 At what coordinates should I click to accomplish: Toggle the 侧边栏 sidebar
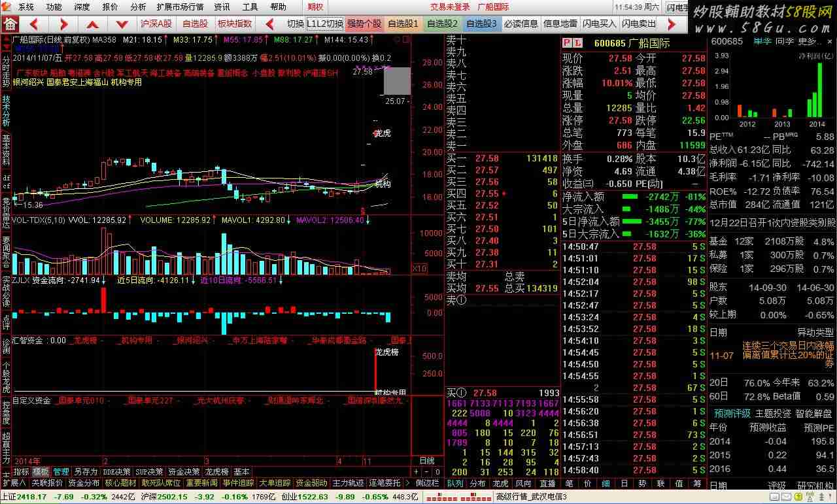pyautogui.click(x=427, y=483)
